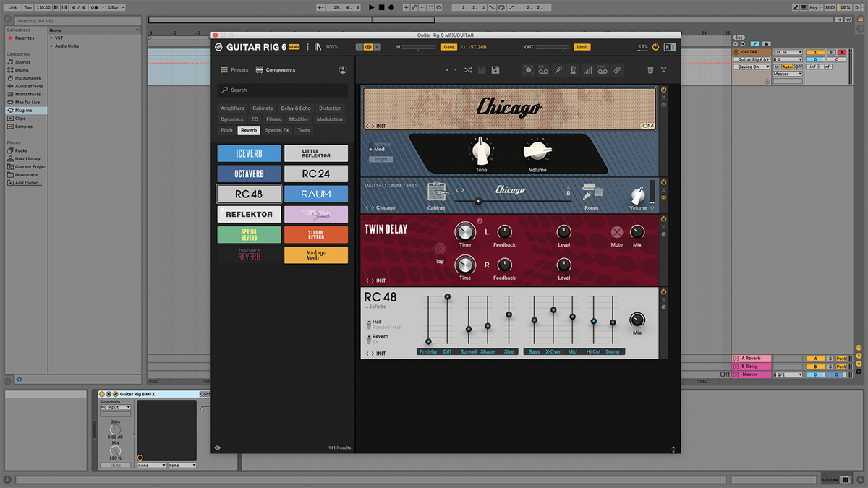Select the Delay & Echo category tab
Screen dimensions: 868x488
[x=295, y=108]
